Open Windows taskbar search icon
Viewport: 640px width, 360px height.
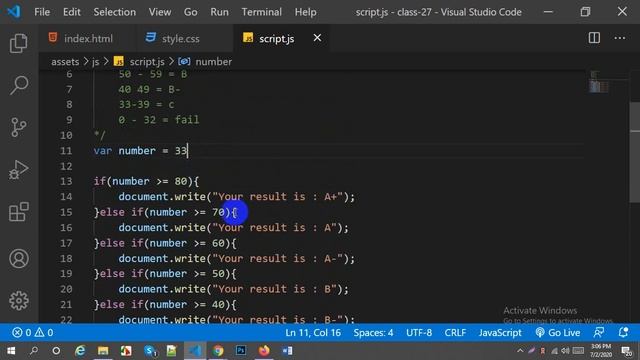34,350
